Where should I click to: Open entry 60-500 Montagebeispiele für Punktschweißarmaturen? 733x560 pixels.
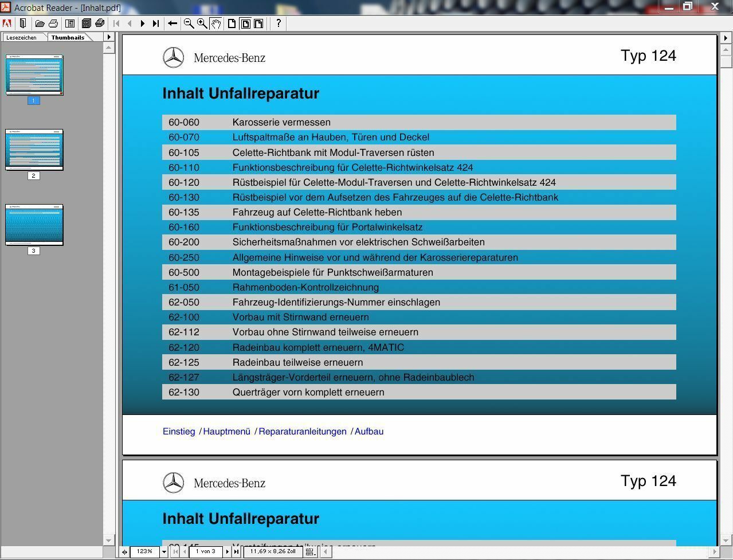(419, 272)
